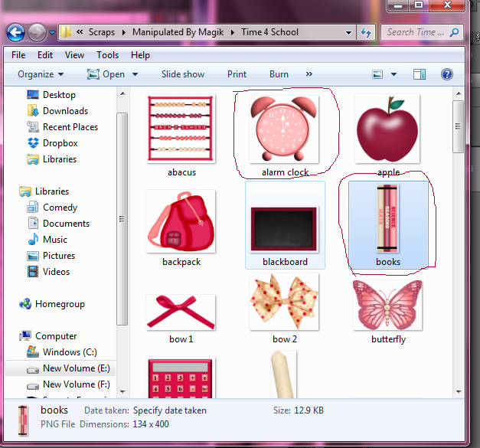Select the backpack image thumbnail

coord(181,221)
